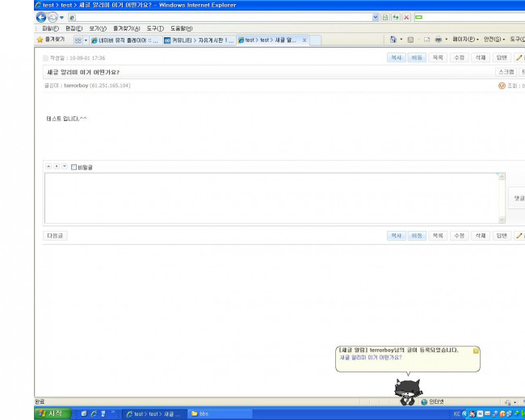Click the Show Desktop quick launch icon

click(84, 414)
